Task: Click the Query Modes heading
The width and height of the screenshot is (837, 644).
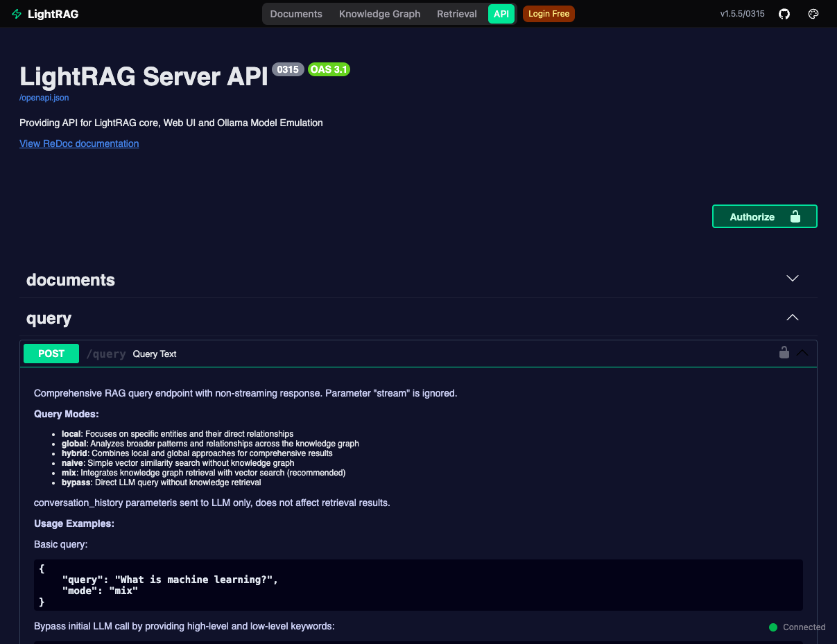Action: [67, 414]
